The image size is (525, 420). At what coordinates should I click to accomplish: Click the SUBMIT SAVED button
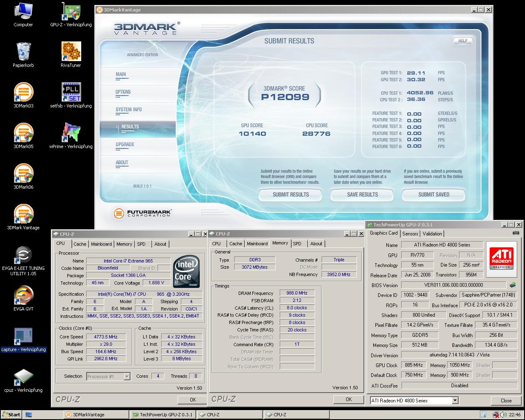434,194
